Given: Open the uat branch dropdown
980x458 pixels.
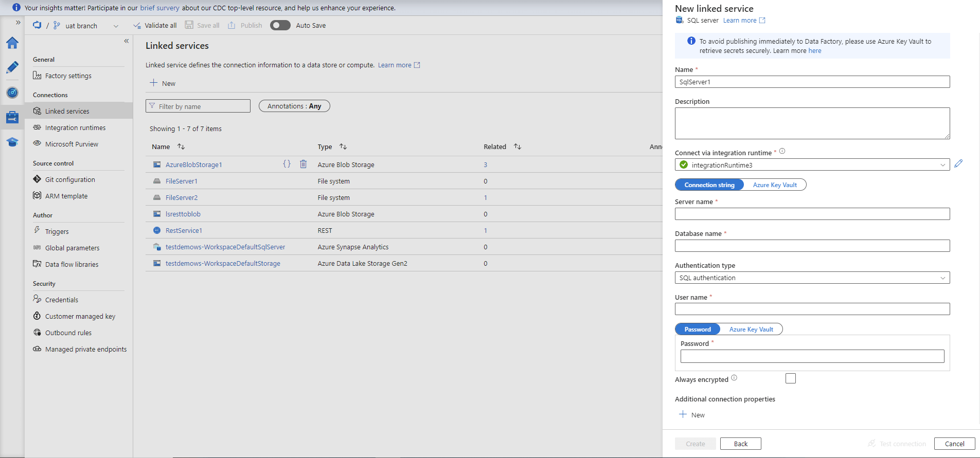Looking at the screenshot, I should [116, 26].
